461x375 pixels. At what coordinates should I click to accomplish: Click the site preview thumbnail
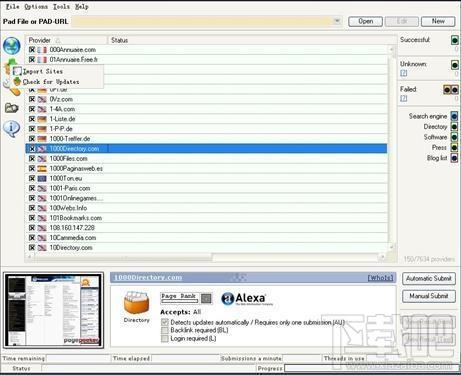tap(54, 310)
